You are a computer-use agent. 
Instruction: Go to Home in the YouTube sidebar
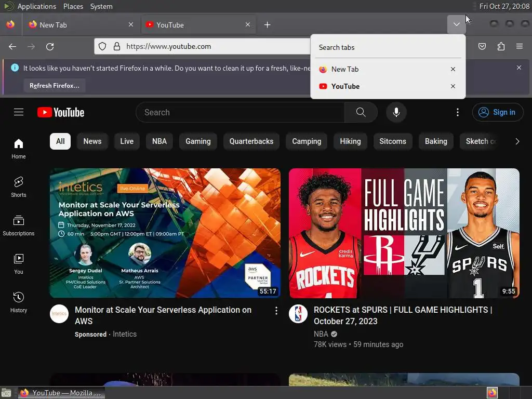click(x=19, y=149)
